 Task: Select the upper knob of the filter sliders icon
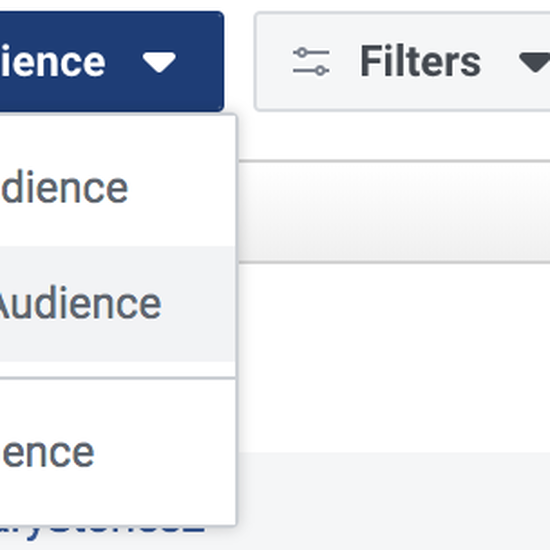coord(302,53)
